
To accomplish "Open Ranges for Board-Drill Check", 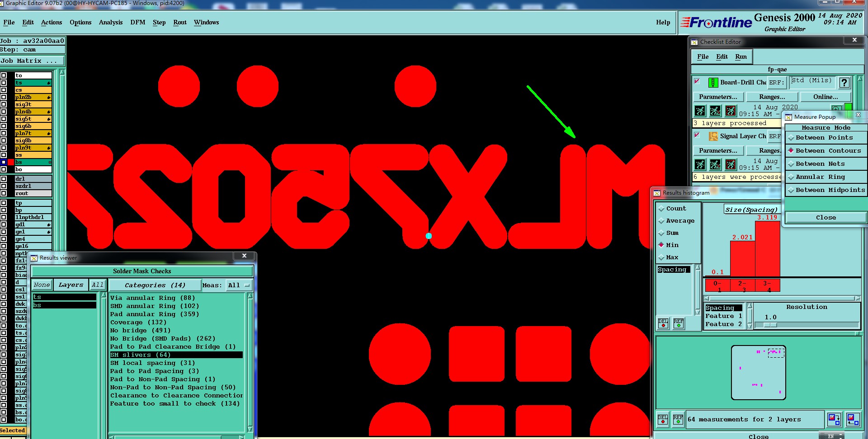I will [x=772, y=97].
